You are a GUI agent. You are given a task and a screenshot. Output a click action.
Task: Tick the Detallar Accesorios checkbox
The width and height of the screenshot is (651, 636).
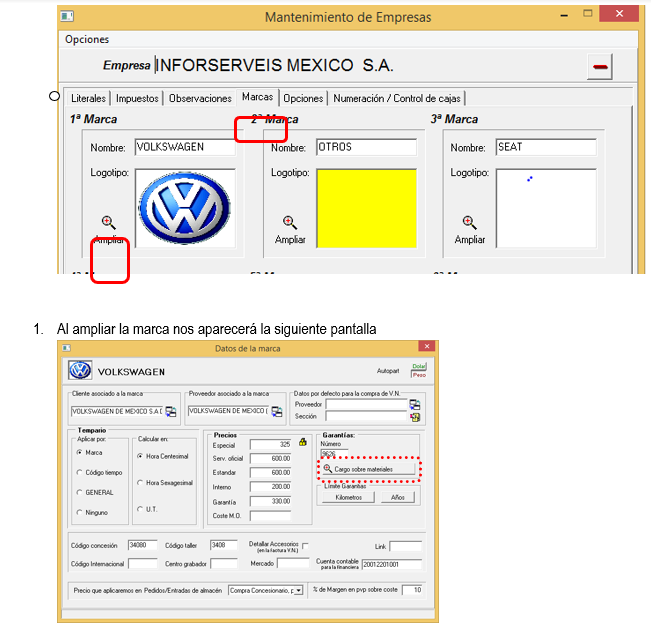304,545
